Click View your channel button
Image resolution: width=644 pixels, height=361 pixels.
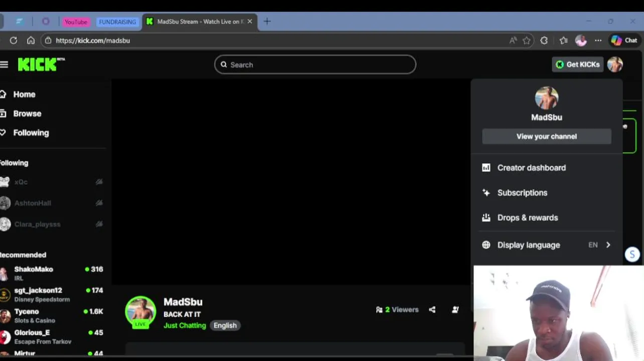pos(547,136)
